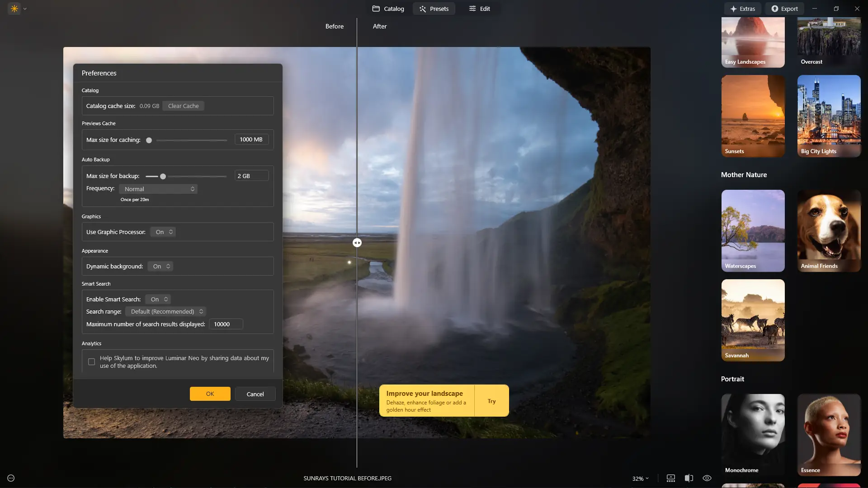Click the before/after divider handle
Screen dimensions: 868x488
tap(357, 243)
